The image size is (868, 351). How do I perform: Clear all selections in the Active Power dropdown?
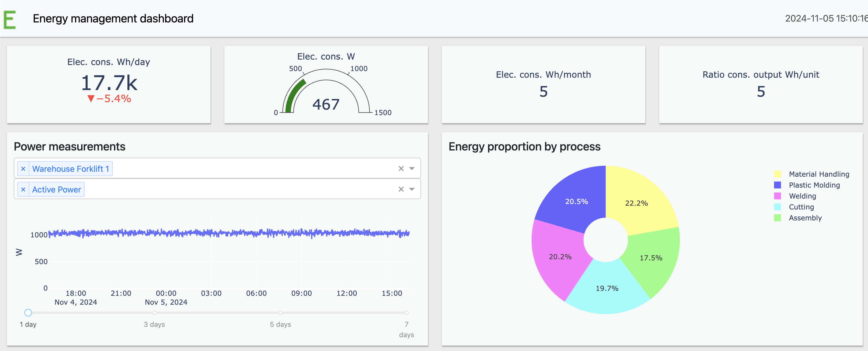pyautogui.click(x=401, y=190)
